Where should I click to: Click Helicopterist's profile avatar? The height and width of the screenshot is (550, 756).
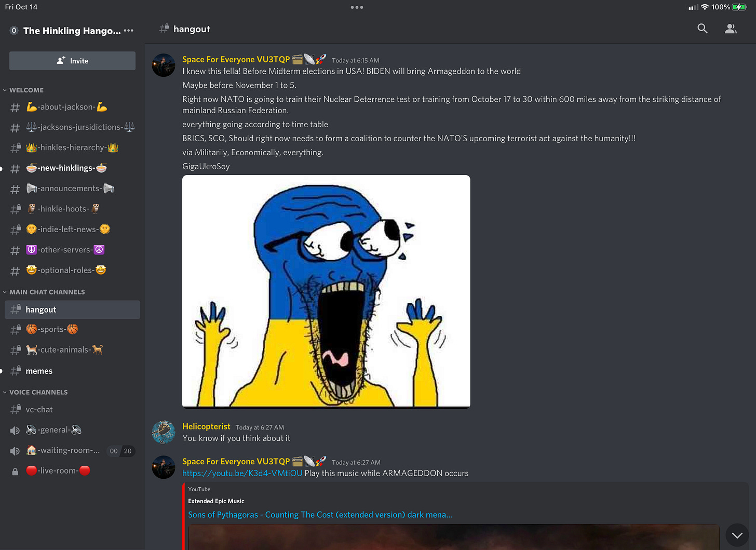[164, 432]
